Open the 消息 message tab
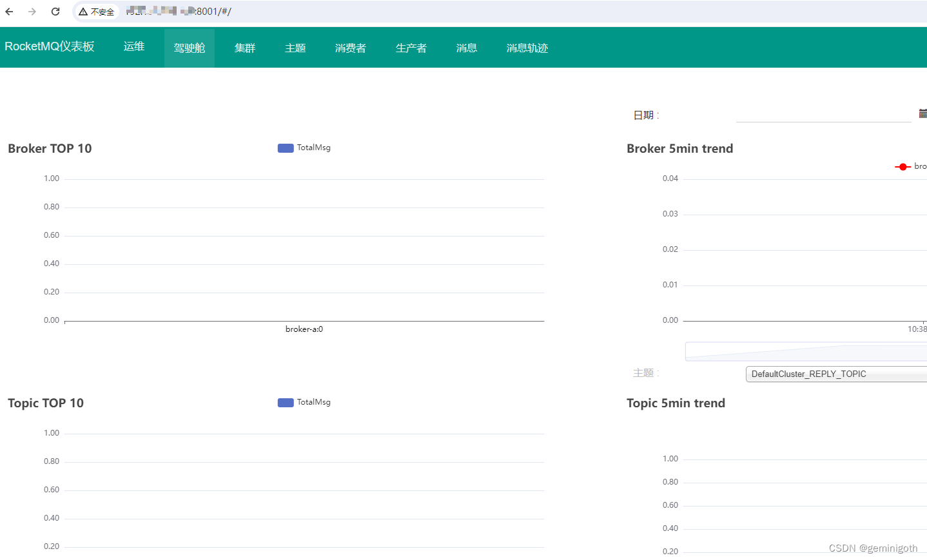Image resolution: width=927 pixels, height=560 pixels. click(467, 48)
